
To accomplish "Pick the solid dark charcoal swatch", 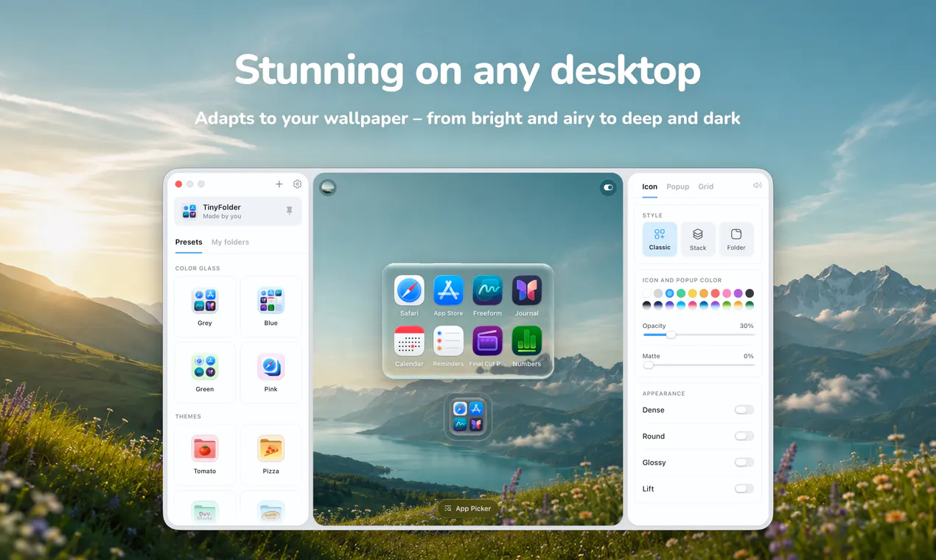I will click(750, 293).
